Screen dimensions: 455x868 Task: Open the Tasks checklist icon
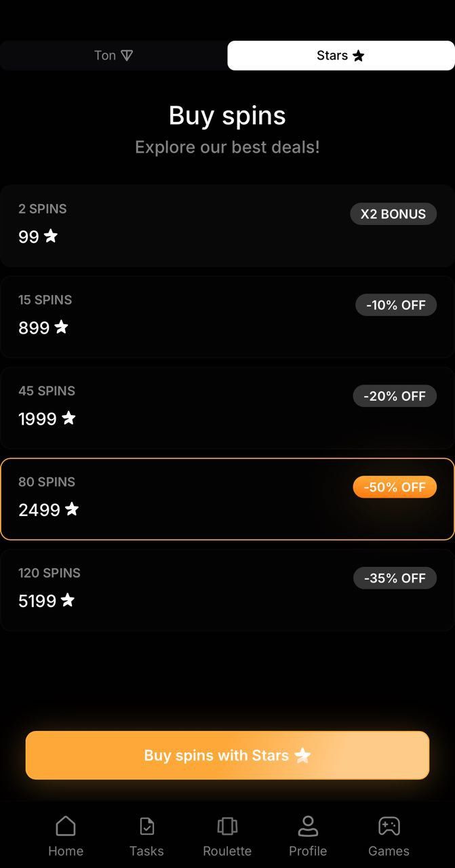146,826
